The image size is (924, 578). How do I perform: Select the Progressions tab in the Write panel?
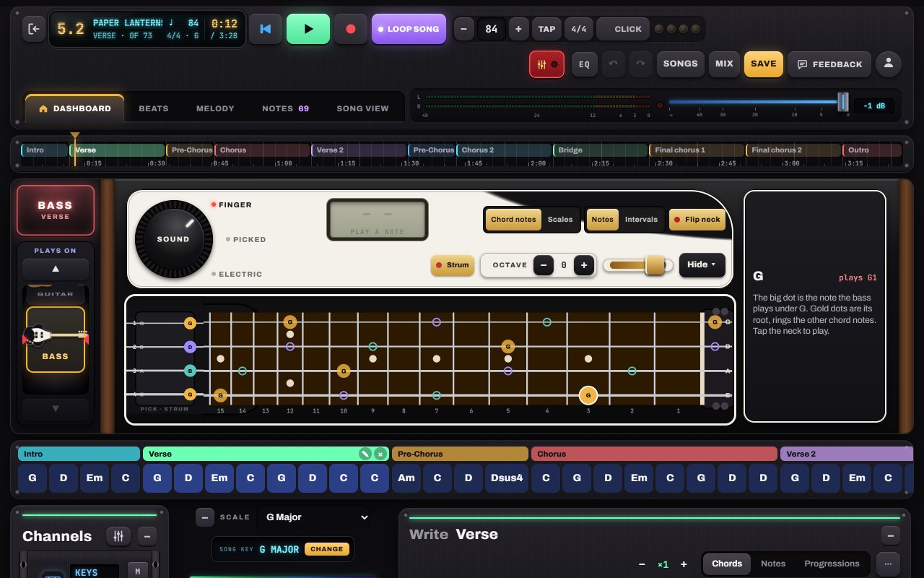[832, 564]
